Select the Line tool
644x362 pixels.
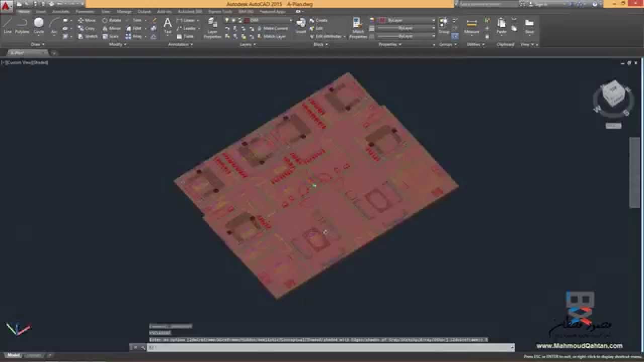point(8,26)
